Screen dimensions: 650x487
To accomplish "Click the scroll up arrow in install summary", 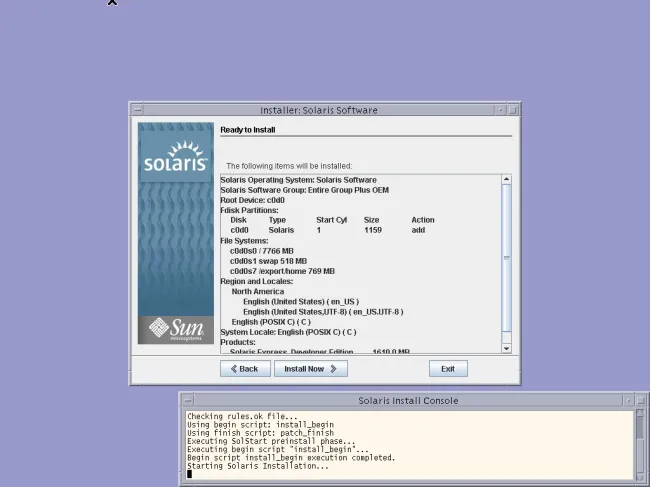I will pyautogui.click(x=506, y=179).
